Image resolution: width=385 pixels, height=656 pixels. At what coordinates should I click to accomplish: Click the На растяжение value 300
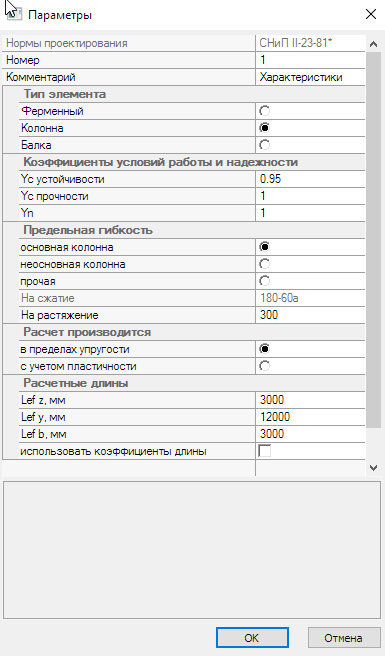point(310,315)
